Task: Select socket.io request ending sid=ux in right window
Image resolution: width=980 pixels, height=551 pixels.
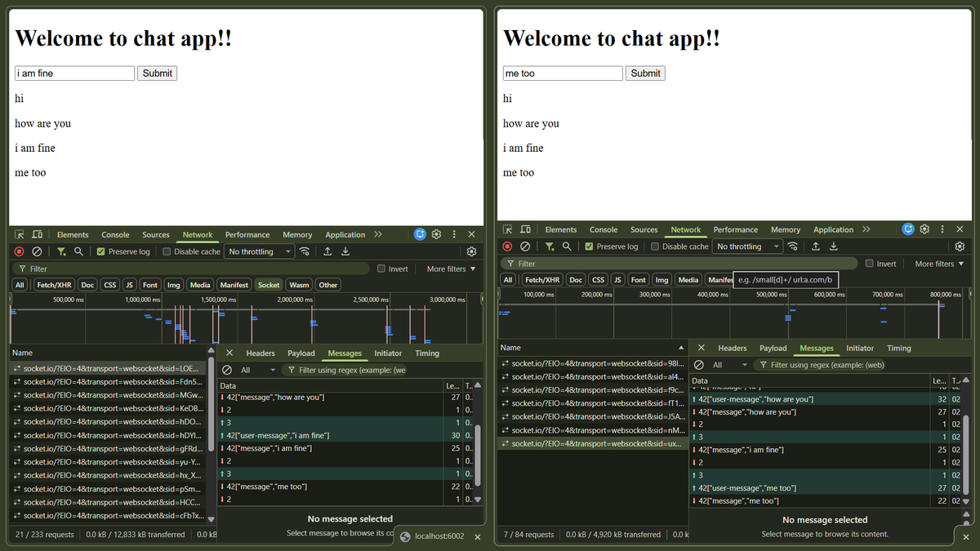Action: click(594, 444)
